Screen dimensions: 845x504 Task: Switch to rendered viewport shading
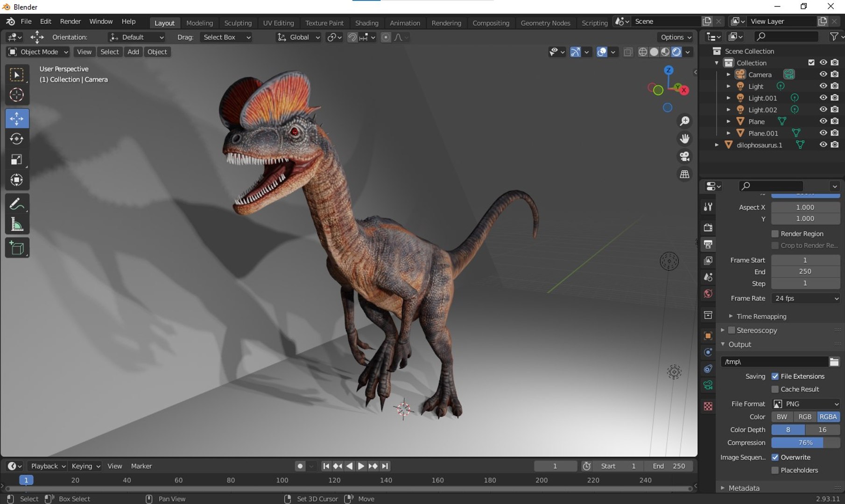pyautogui.click(x=676, y=52)
